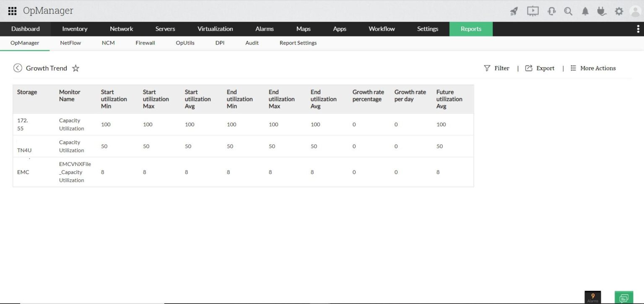Click the Export button
The image size is (644, 304).
click(x=540, y=68)
